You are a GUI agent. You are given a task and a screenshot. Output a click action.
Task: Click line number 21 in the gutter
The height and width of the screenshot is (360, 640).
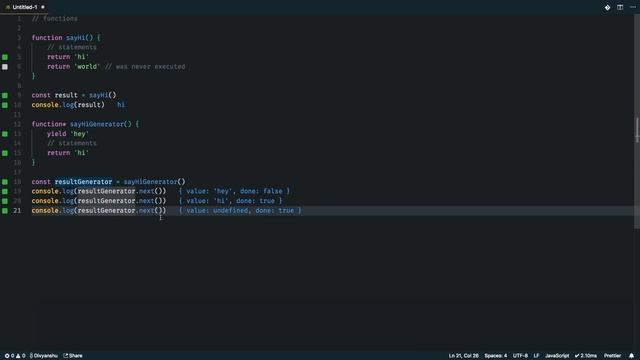[x=17, y=211]
